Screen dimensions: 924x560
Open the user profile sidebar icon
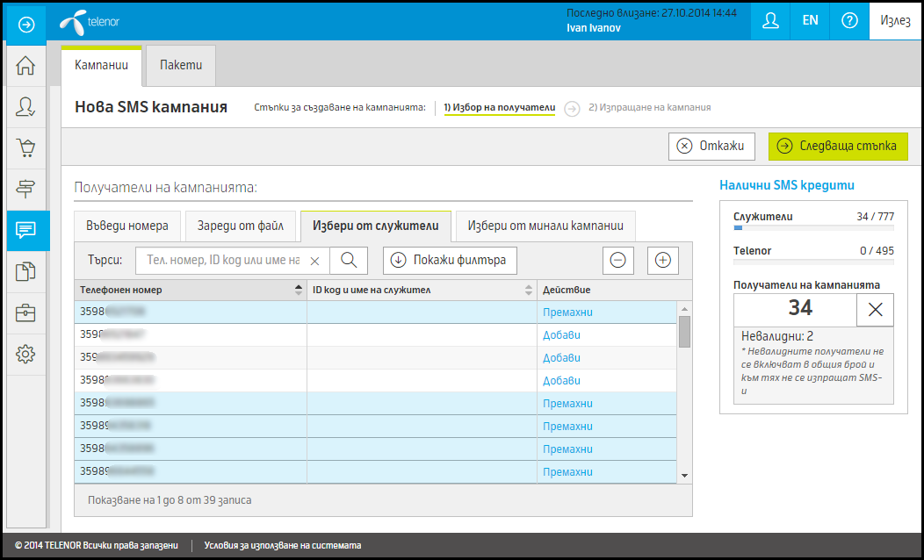[x=25, y=106]
